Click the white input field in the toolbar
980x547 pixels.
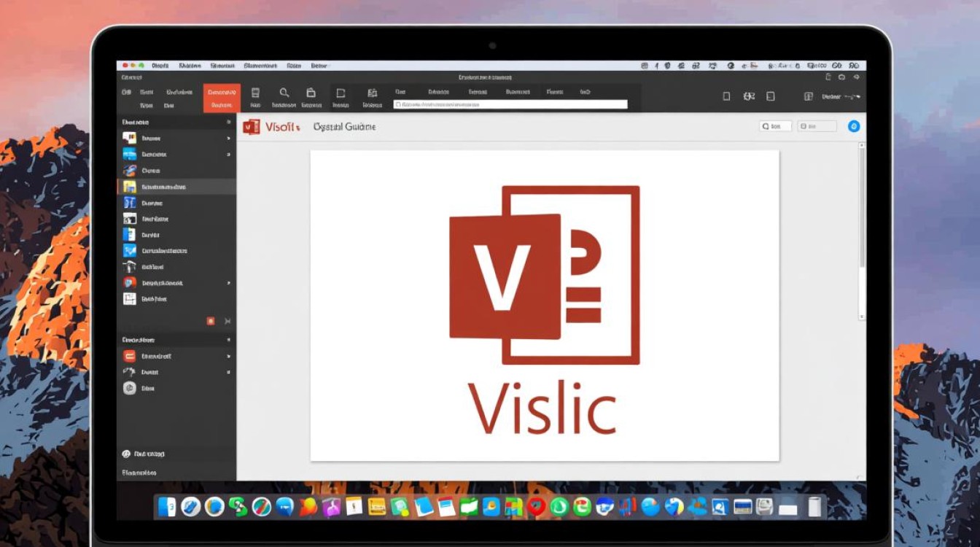tap(510, 104)
